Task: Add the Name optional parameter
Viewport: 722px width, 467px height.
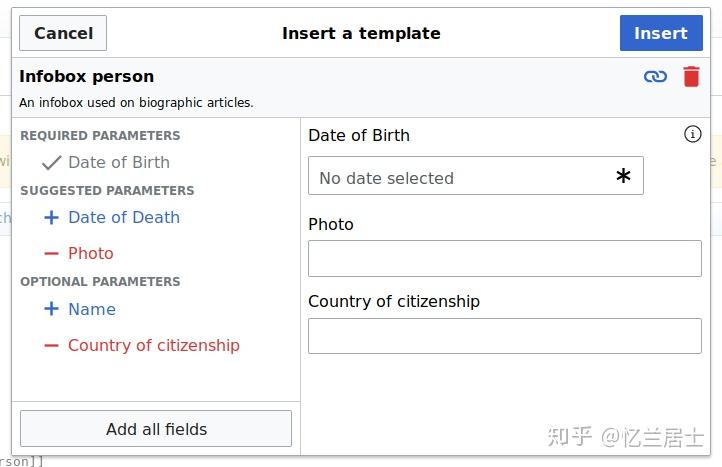Action: pos(91,309)
